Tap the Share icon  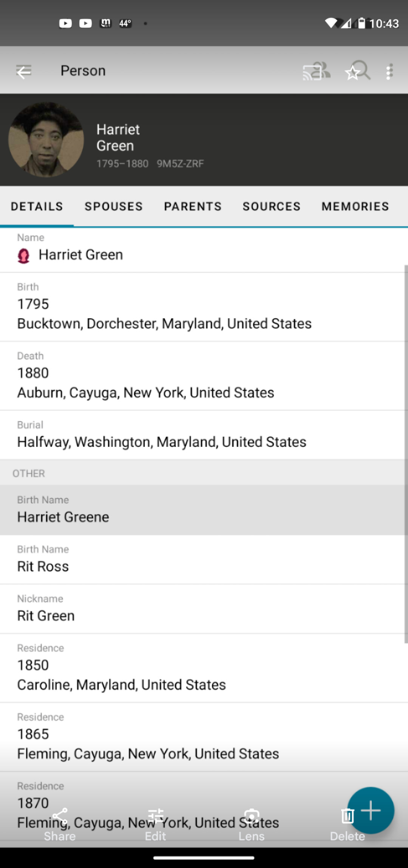(x=60, y=816)
